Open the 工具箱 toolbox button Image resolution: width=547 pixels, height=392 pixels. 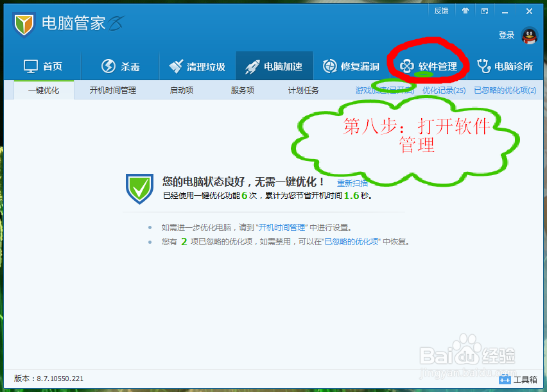pyautogui.click(x=518, y=379)
